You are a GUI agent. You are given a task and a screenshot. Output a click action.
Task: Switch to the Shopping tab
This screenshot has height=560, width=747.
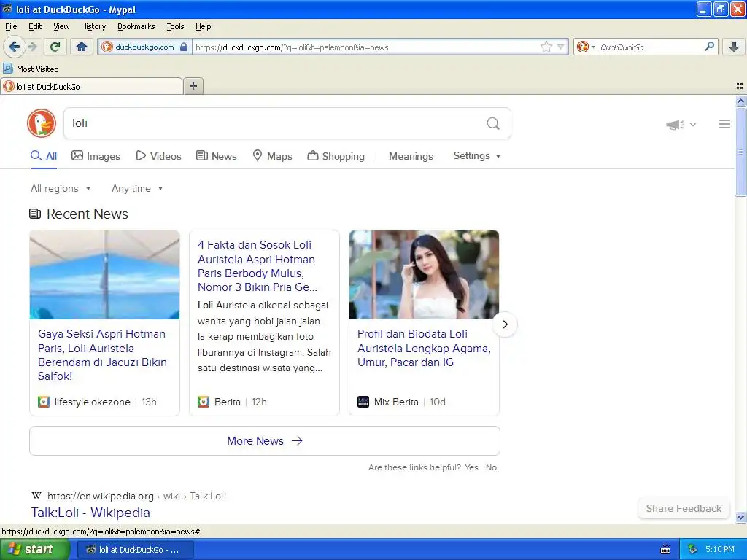click(x=336, y=156)
